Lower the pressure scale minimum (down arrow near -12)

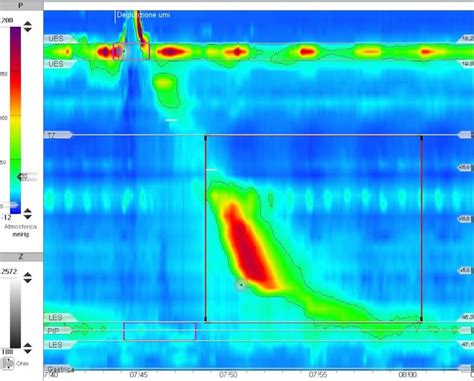[28, 217]
